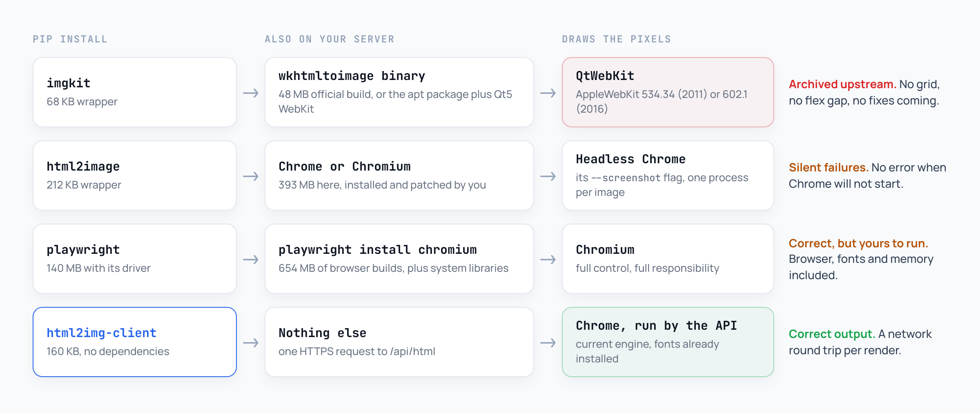Screen dimensions: 980x413
Task: Click the 212 KB wrapper text
Action: pos(84,185)
